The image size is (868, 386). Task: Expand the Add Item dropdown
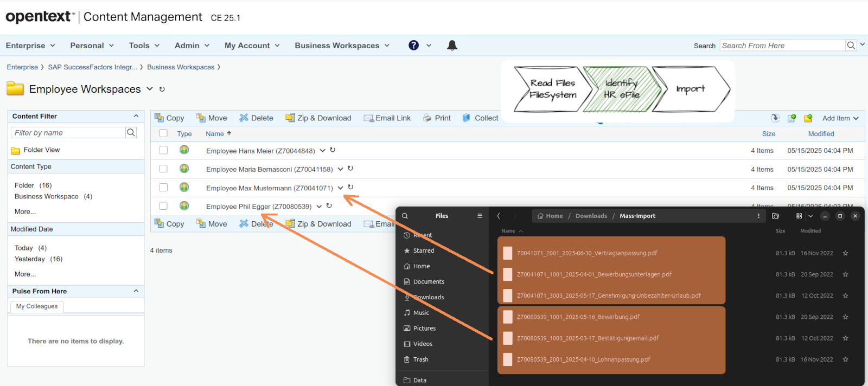click(x=840, y=118)
